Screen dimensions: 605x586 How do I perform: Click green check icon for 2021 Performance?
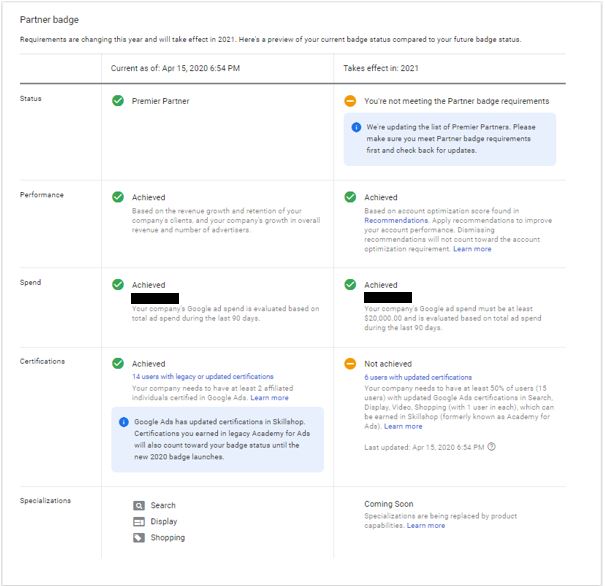[350, 198]
